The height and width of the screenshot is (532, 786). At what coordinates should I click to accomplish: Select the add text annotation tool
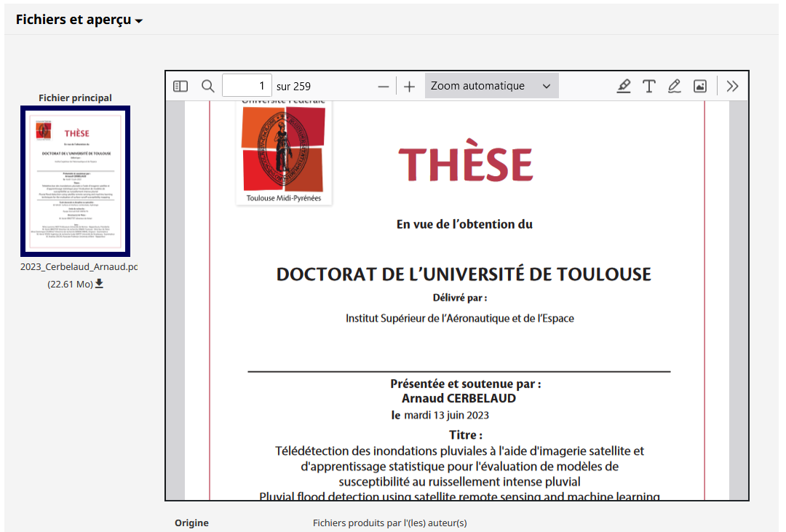pos(649,87)
